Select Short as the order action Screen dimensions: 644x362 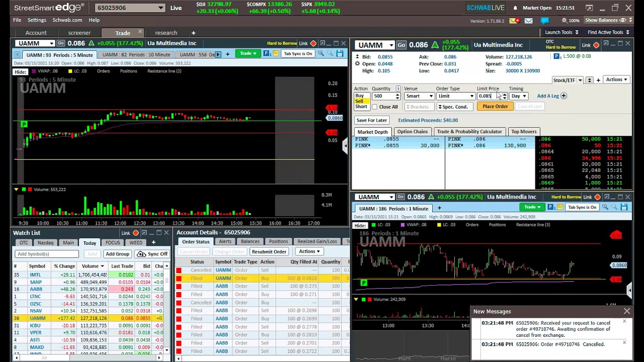tap(361, 107)
